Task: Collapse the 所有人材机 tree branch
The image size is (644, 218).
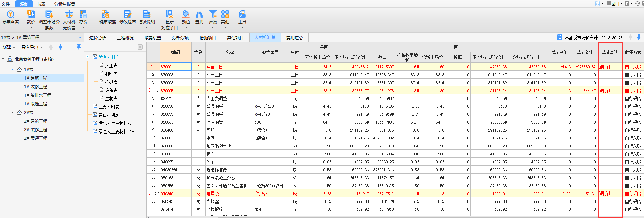Action: point(88,57)
